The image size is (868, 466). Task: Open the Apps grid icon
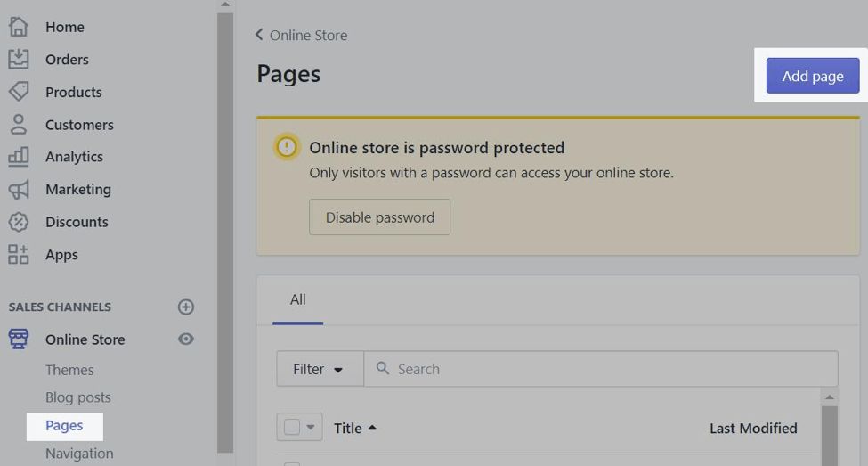(x=19, y=254)
